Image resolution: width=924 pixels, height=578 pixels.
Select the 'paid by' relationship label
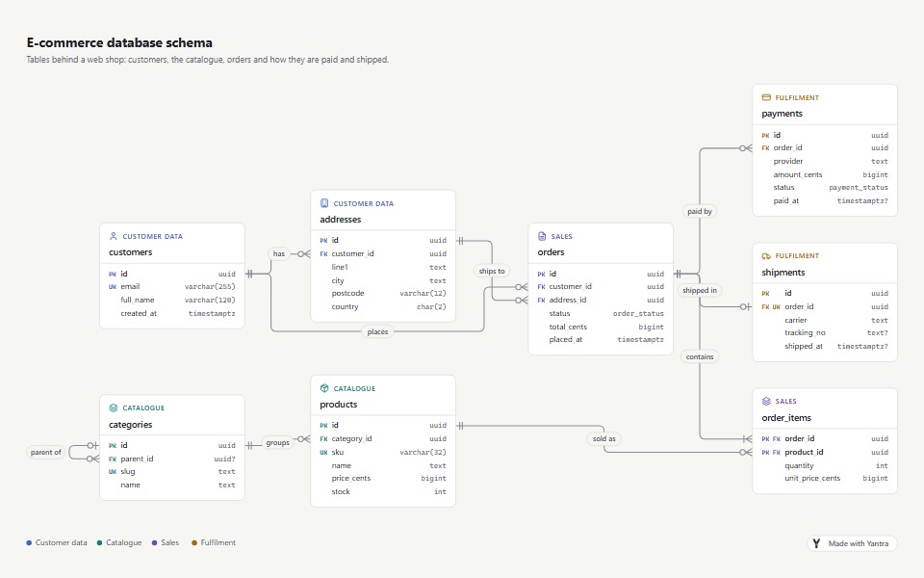pyautogui.click(x=700, y=211)
